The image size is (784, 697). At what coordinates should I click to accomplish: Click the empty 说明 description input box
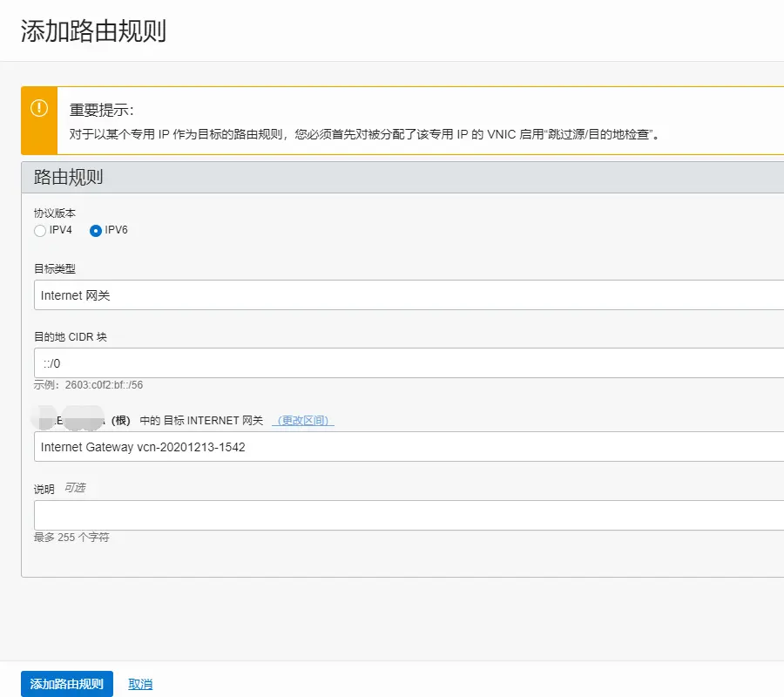coord(408,515)
